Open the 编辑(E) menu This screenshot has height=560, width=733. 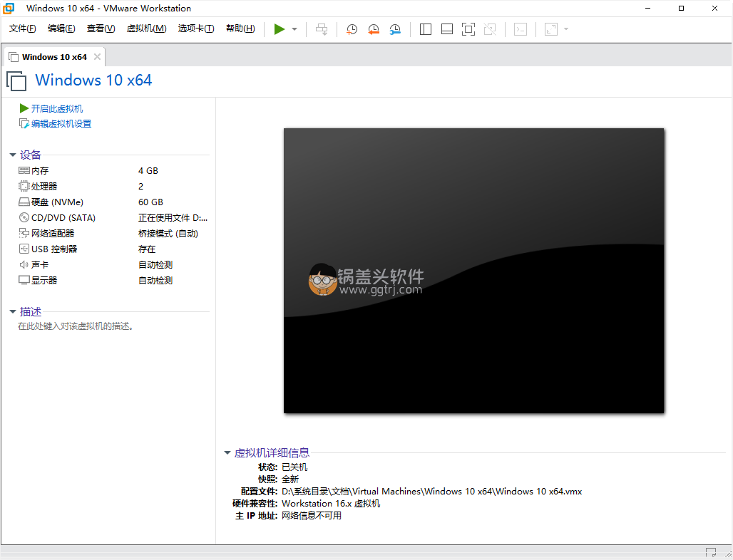pyautogui.click(x=61, y=28)
